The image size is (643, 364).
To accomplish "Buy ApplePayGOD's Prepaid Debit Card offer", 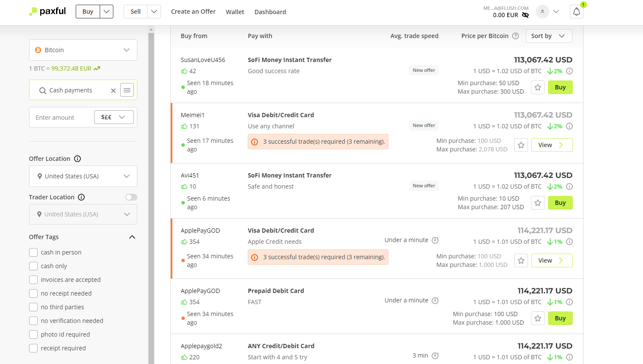I will click(560, 318).
